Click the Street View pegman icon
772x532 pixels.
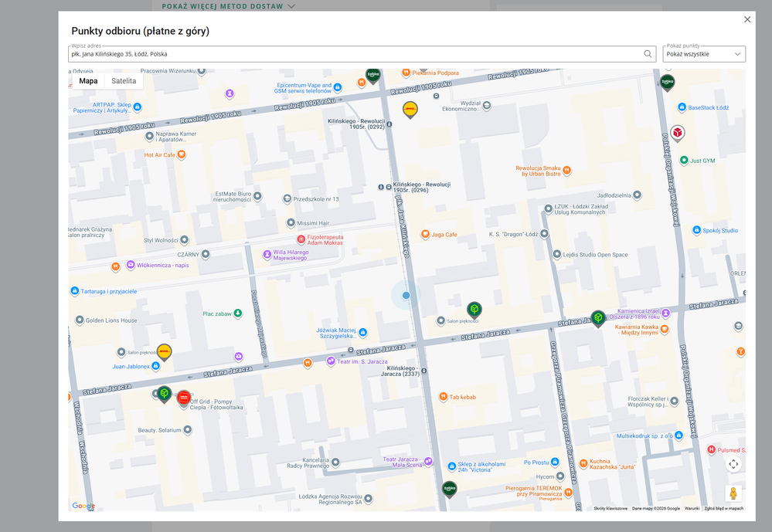pos(733,493)
